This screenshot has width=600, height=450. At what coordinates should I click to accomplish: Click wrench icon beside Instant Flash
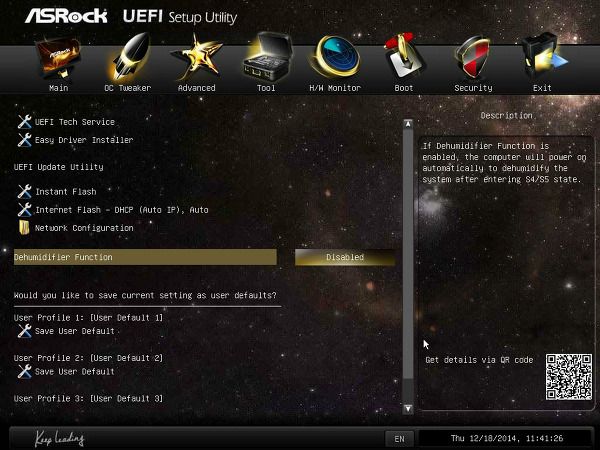pos(24,191)
